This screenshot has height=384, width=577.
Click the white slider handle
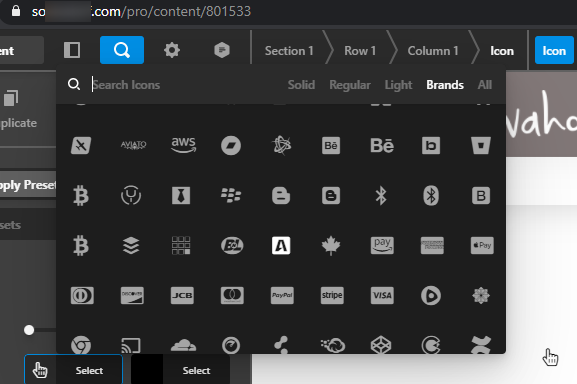point(29,330)
